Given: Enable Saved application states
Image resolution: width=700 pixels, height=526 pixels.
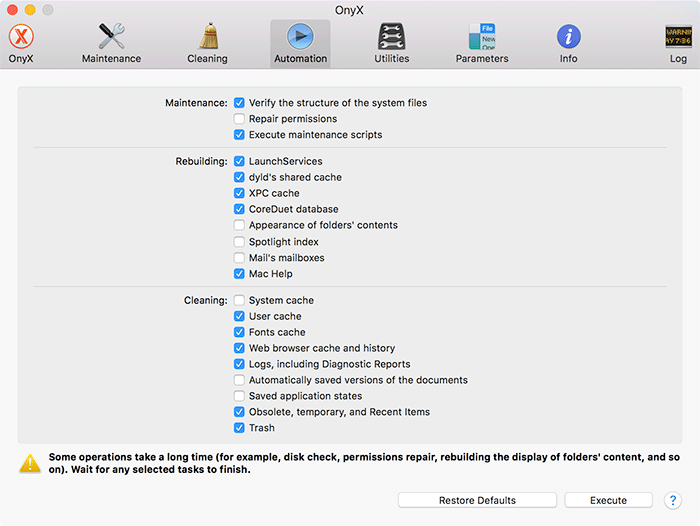Looking at the screenshot, I should (x=239, y=396).
